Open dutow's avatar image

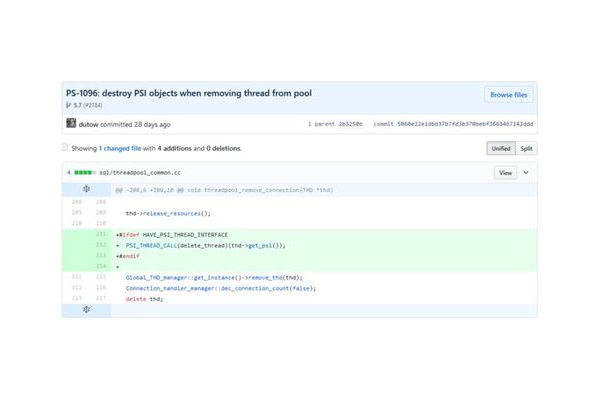tap(71, 124)
